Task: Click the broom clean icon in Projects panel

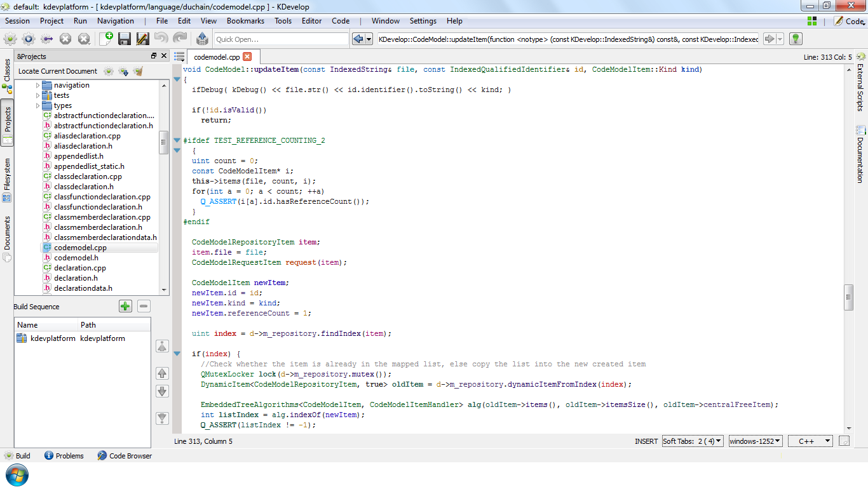Action: click(138, 71)
